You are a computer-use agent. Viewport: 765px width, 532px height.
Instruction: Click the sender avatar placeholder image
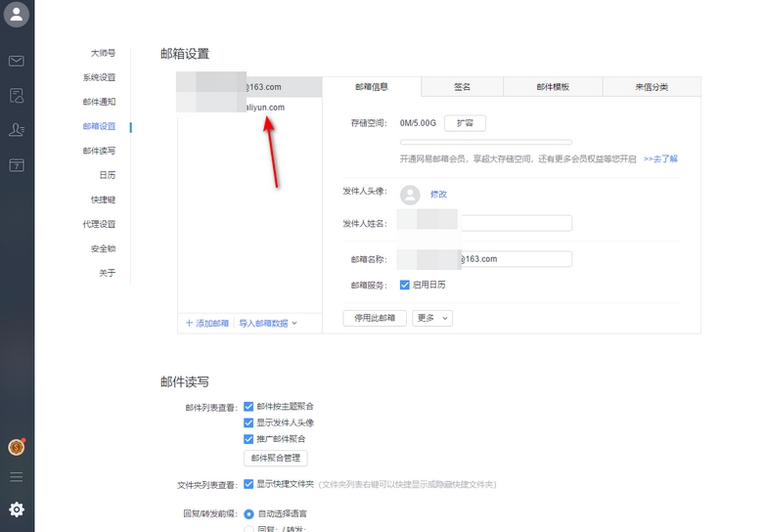click(x=411, y=195)
